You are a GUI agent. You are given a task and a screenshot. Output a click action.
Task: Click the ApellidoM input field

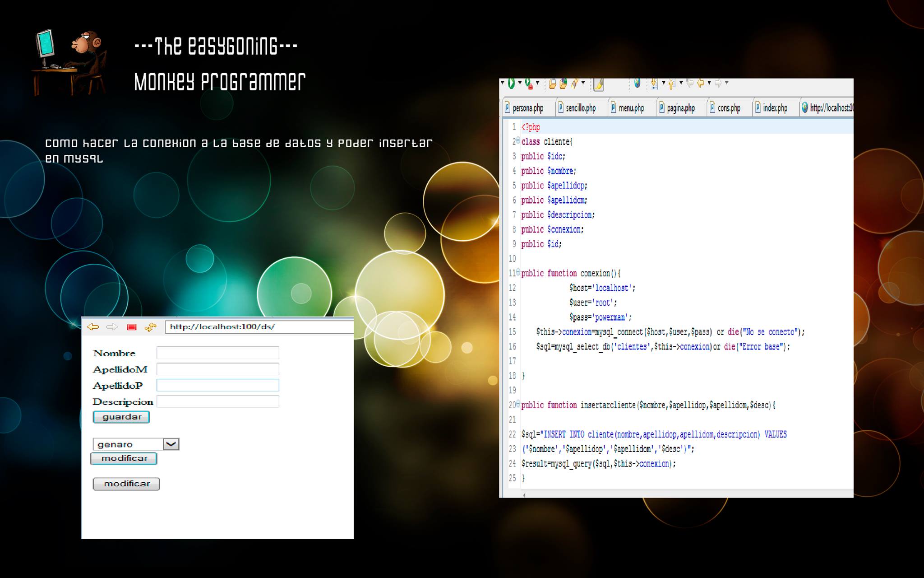[x=218, y=369]
